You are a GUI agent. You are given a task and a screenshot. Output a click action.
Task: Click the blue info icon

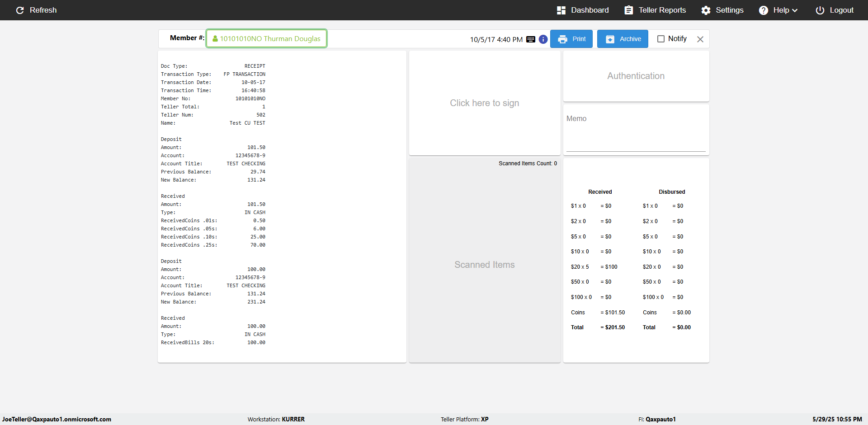pos(543,39)
